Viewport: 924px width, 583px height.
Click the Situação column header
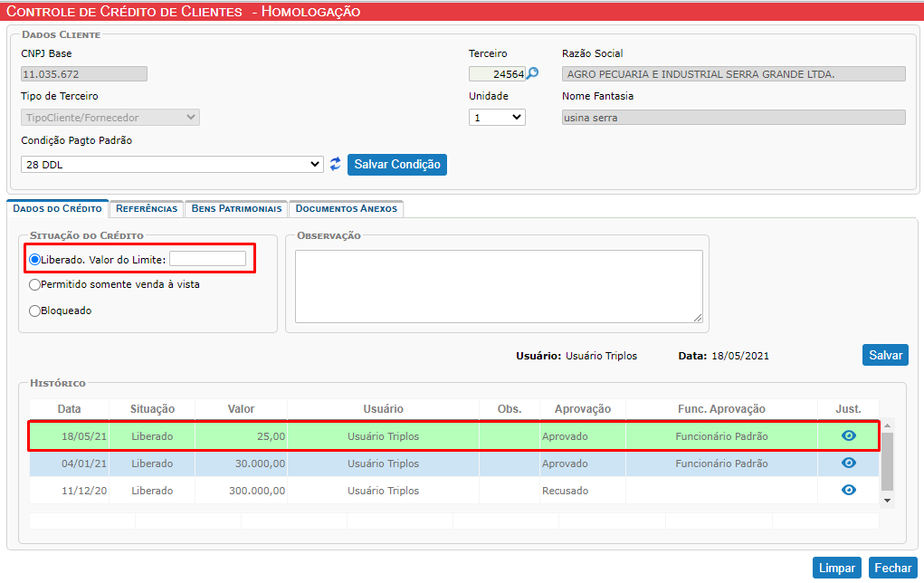point(152,409)
